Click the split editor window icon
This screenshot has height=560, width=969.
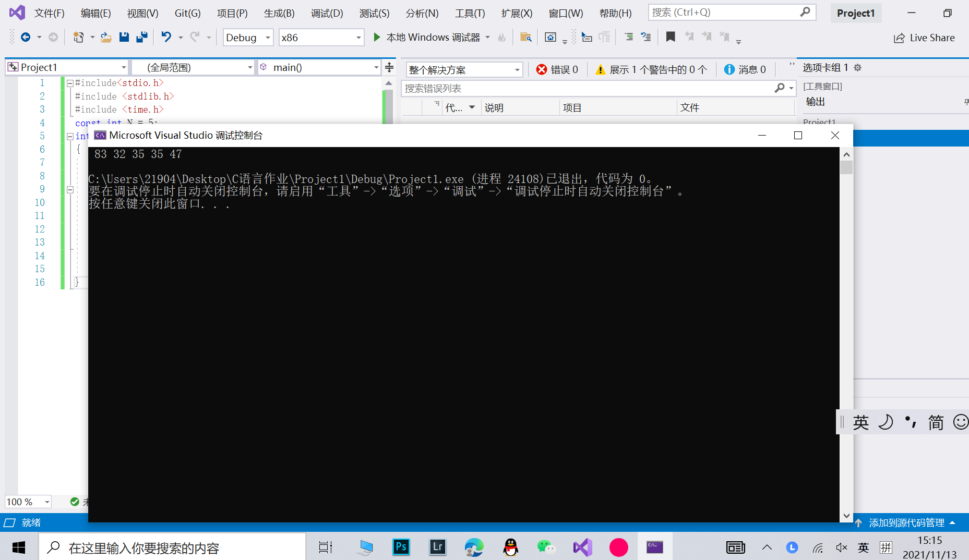coord(389,67)
